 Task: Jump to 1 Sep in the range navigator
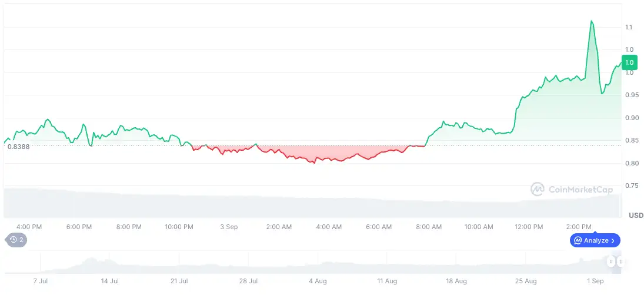(595, 281)
